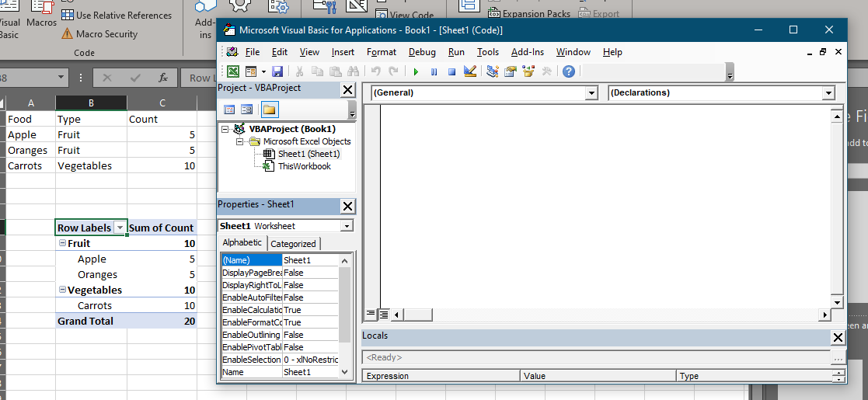Open Find with the binoculars icon

click(353, 71)
